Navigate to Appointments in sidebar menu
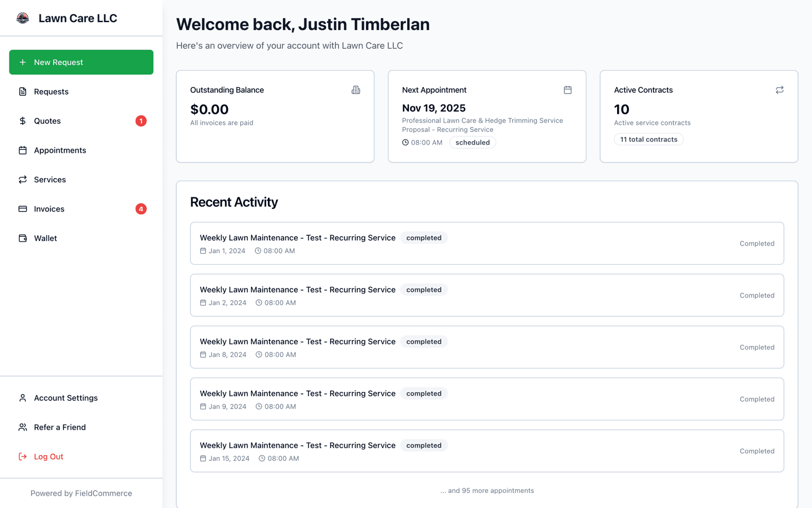The width and height of the screenshot is (812, 508). click(x=60, y=150)
